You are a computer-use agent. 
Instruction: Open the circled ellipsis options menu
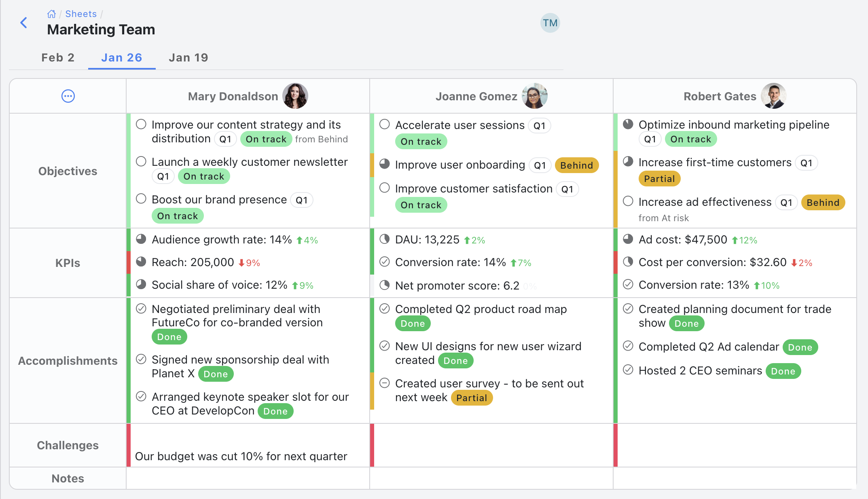pos(68,96)
